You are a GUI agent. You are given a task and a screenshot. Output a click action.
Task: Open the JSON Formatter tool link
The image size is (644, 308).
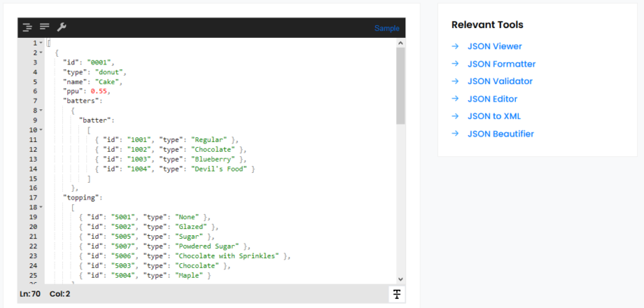(x=501, y=64)
